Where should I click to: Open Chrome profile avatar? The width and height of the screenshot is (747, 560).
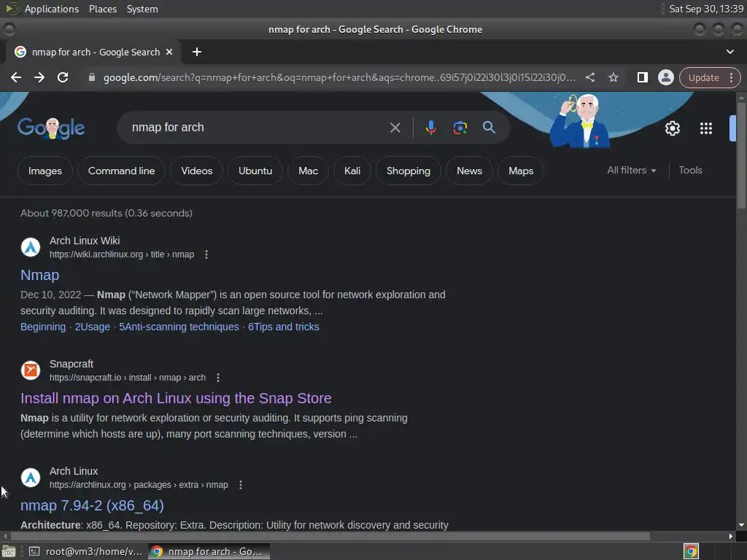point(665,77)
